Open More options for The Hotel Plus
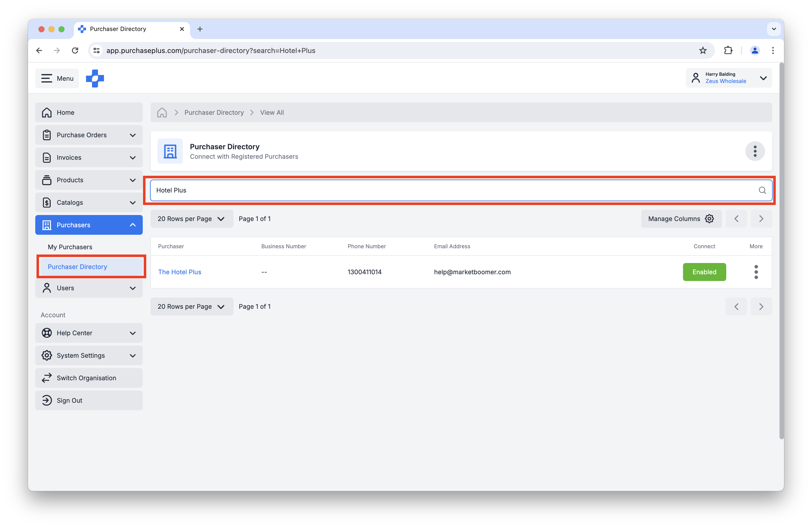Viewport: 812px width, 528px height. coord(756,272)
